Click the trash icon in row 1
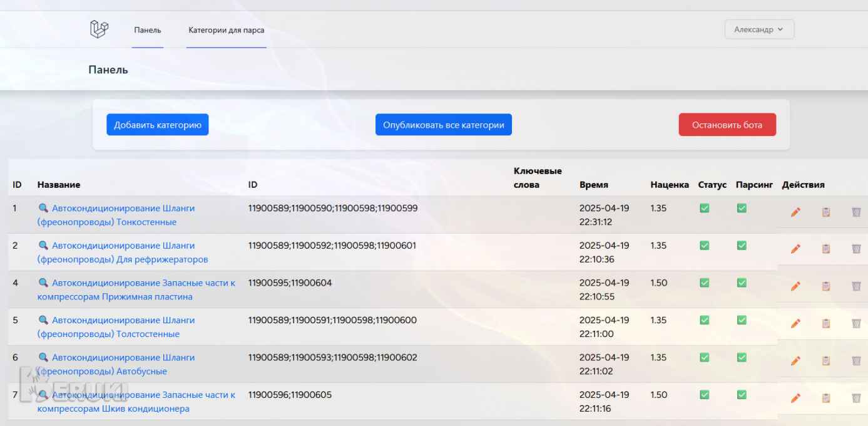 point(856,212)
